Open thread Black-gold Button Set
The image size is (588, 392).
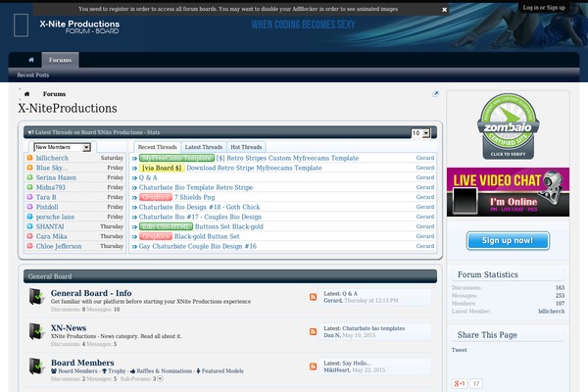[207, 236]
